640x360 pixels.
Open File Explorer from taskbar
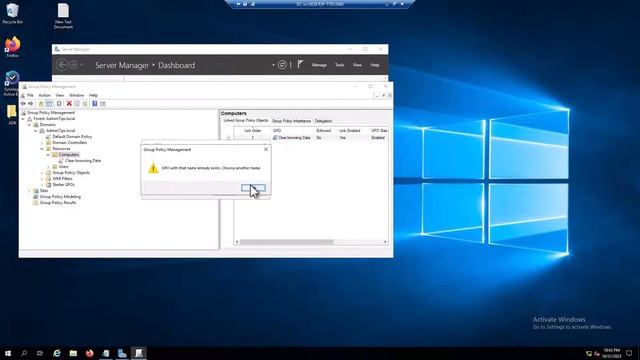tap(73, 353)
